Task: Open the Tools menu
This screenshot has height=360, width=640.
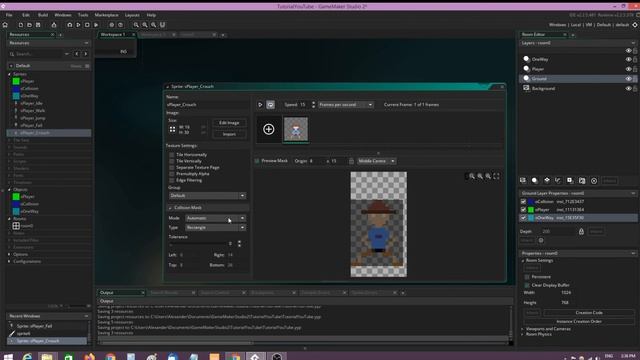Action: (83, 15)
